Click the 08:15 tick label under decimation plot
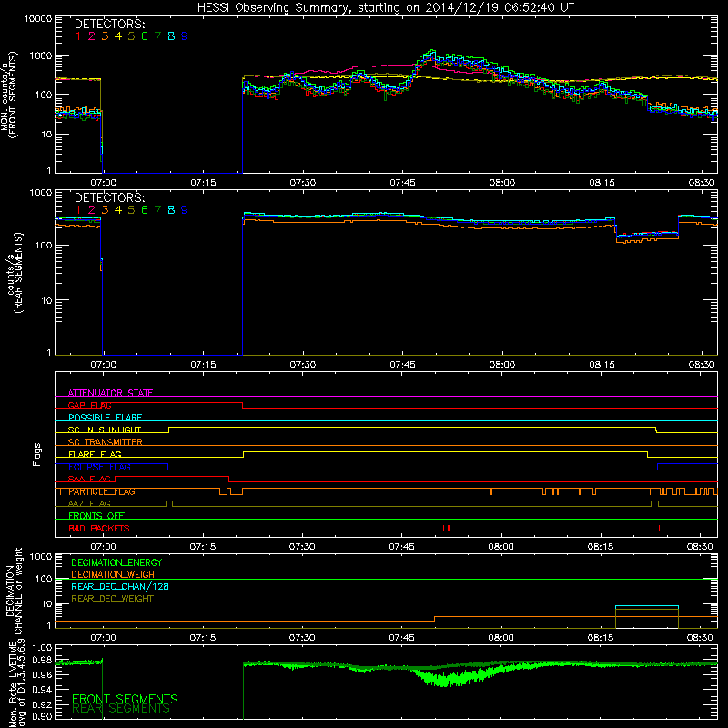This screenshot has width=728, height=728. 601,638
